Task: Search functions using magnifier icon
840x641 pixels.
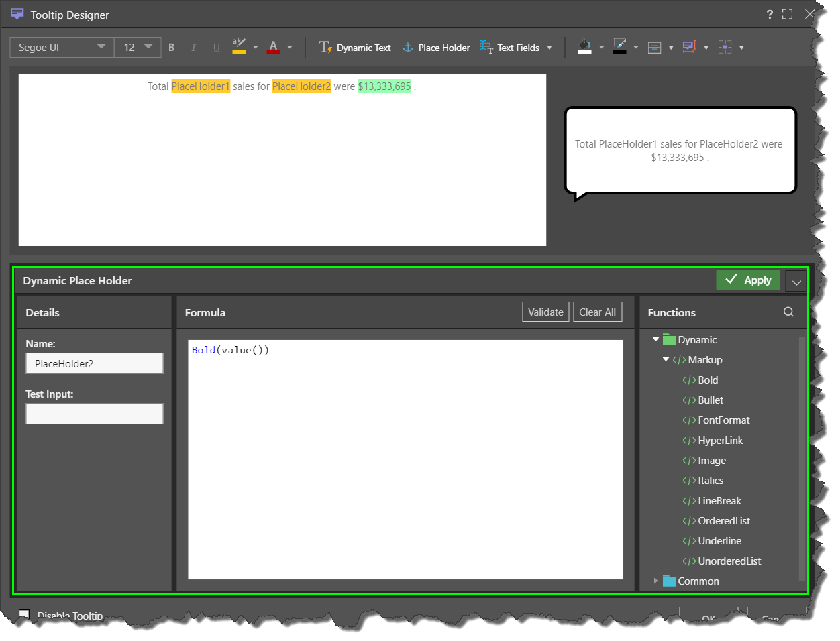Action: click(x=788, y=312)
